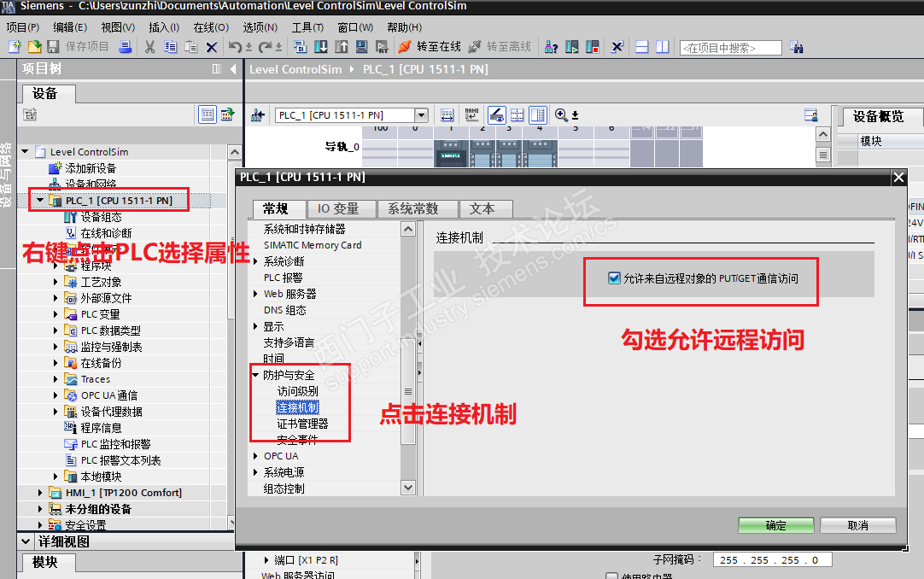
Task: Select 证书管理器 in the settings tree
Action: click(302, 424)
